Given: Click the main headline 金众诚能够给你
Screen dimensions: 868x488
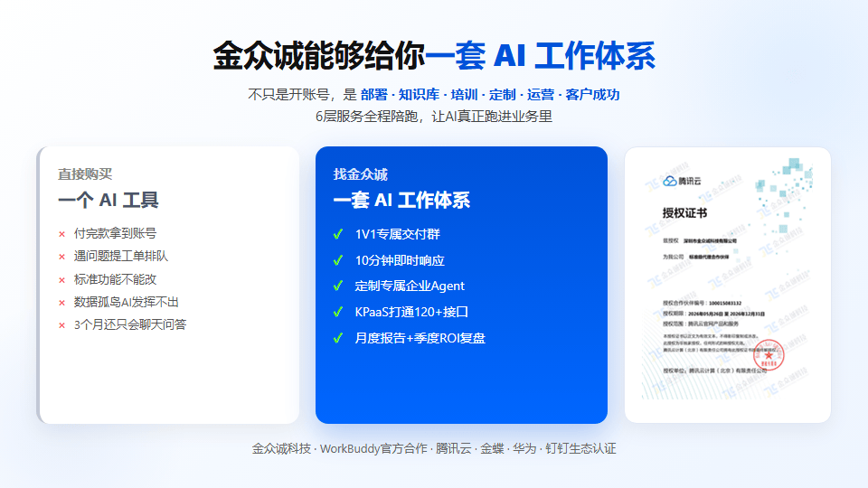Looking at the screenshot, I should click(x=319, y=56).
